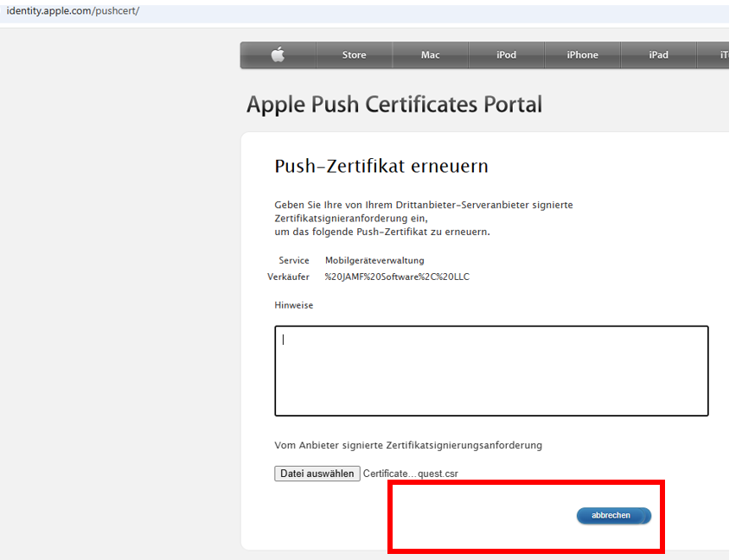Click the Apple Push Certificates Portal heading
This screenshot has height=560, width=742.
point(394,105)
